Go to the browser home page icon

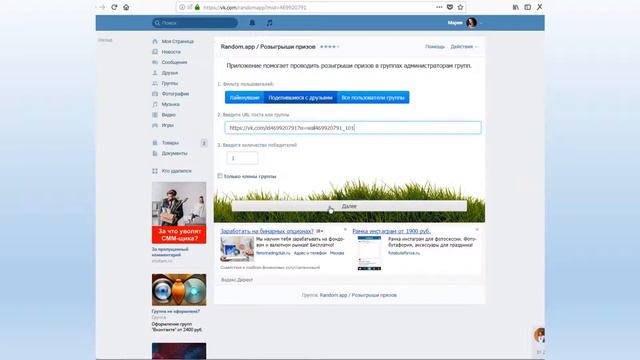[x=126, y=7]
